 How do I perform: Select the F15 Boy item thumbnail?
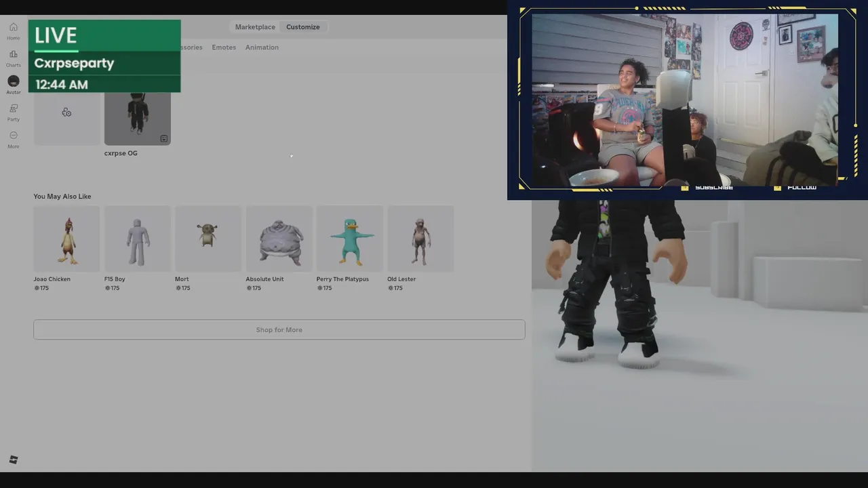(x=138, y=239)
